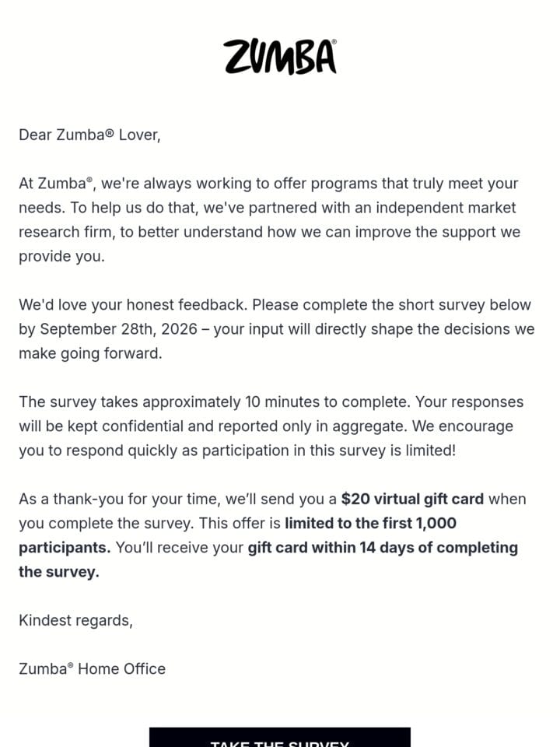Click the 'provide you.' line of text
The image size is (560, 747).
click(x=61, y=257)
